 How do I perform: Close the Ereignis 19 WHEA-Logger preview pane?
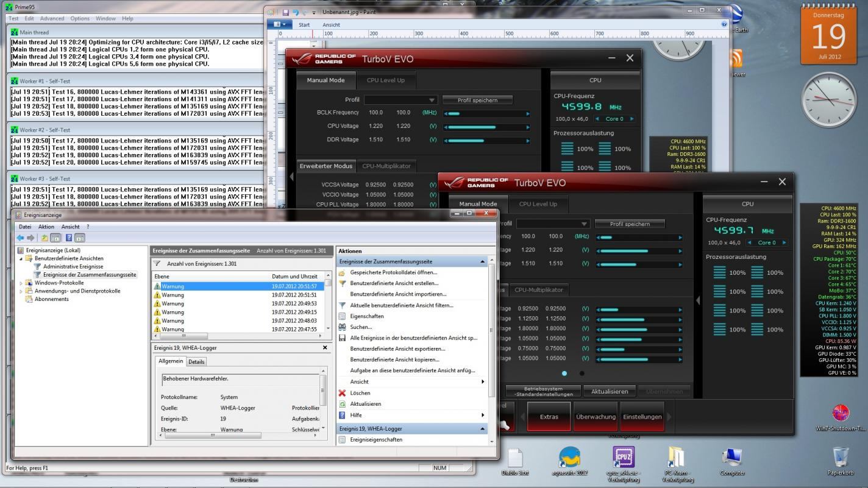325,347
